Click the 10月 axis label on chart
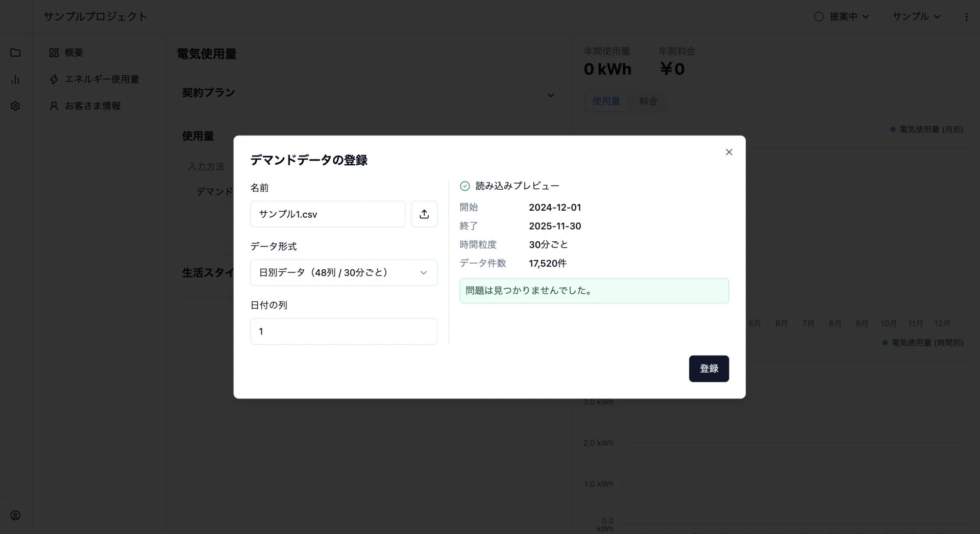Screen dimensions: 980x534 (888, 323)
